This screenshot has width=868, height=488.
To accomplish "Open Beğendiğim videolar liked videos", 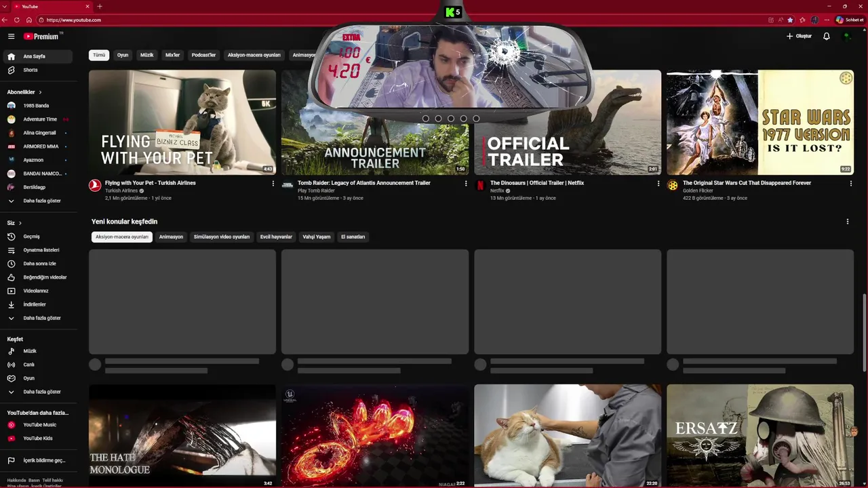I will click(x=37, y=277).
